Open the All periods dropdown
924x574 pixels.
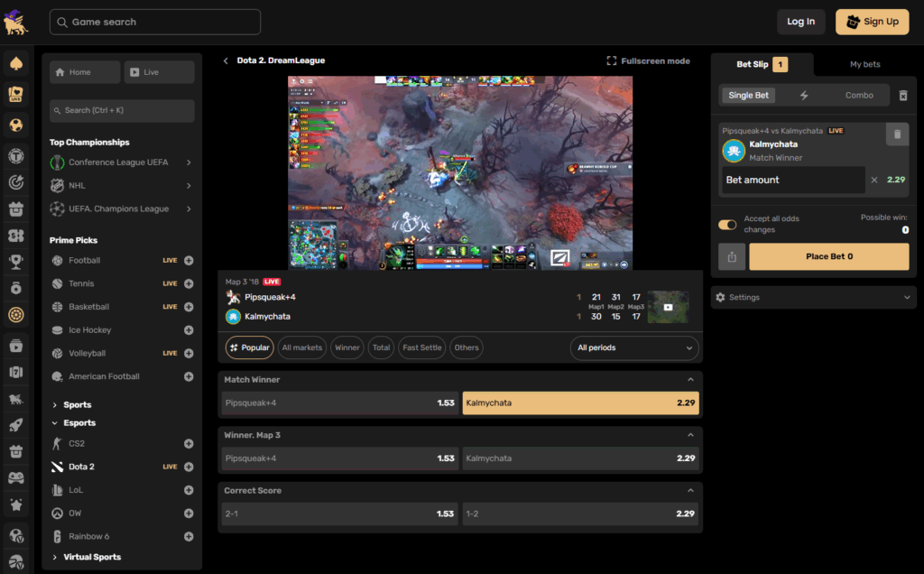point(636,347)
